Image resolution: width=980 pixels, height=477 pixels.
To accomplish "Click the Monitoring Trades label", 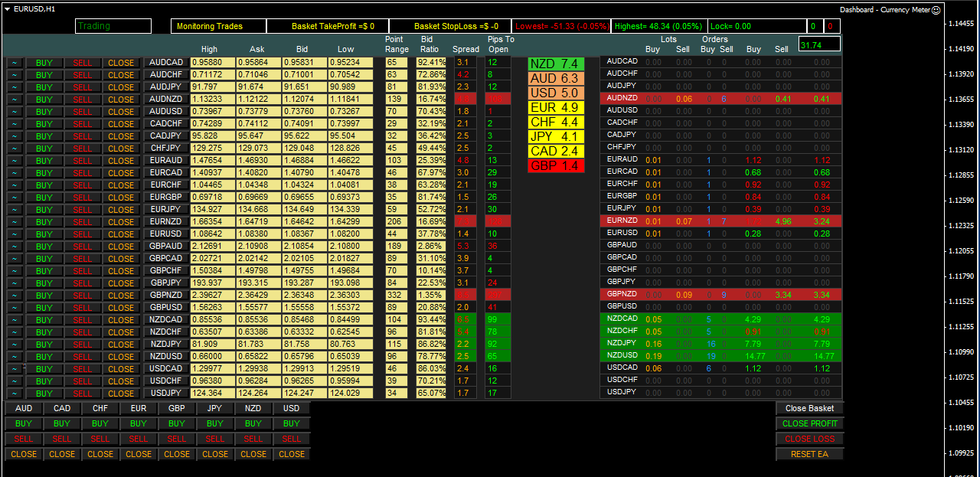I will [x=218, y=26].
